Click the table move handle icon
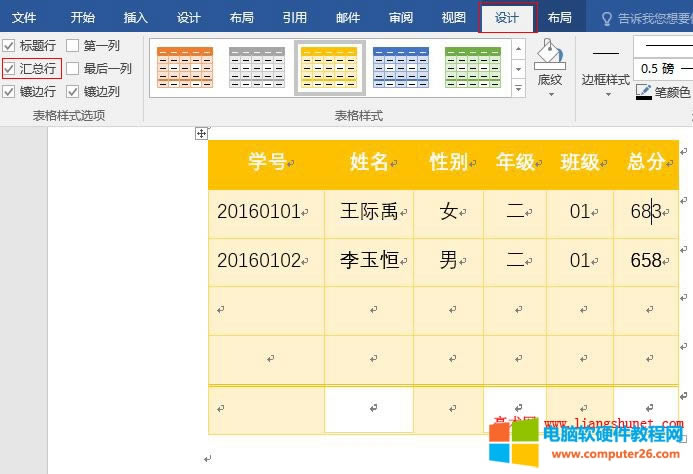 tap(201, 133)
